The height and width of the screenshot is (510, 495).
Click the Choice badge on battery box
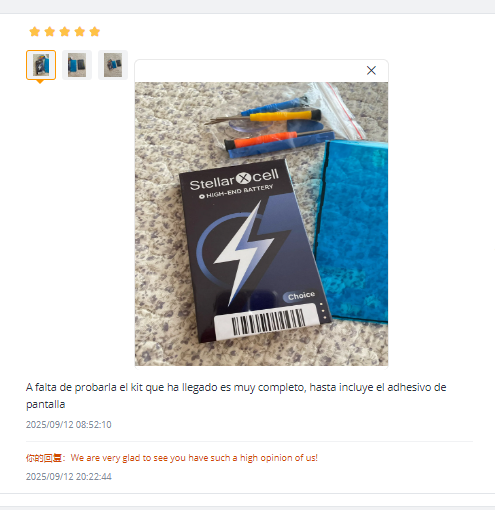pyautogui.click(x=300, y=296)
